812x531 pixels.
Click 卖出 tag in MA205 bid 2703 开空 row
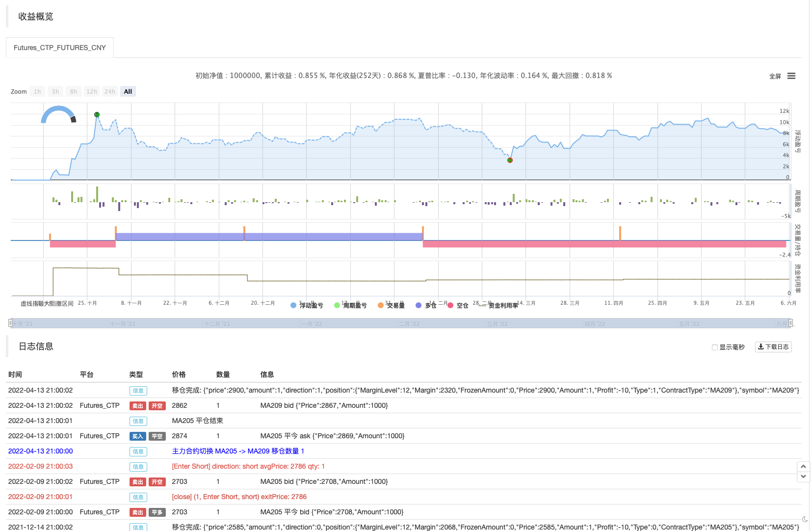(137, 482)
